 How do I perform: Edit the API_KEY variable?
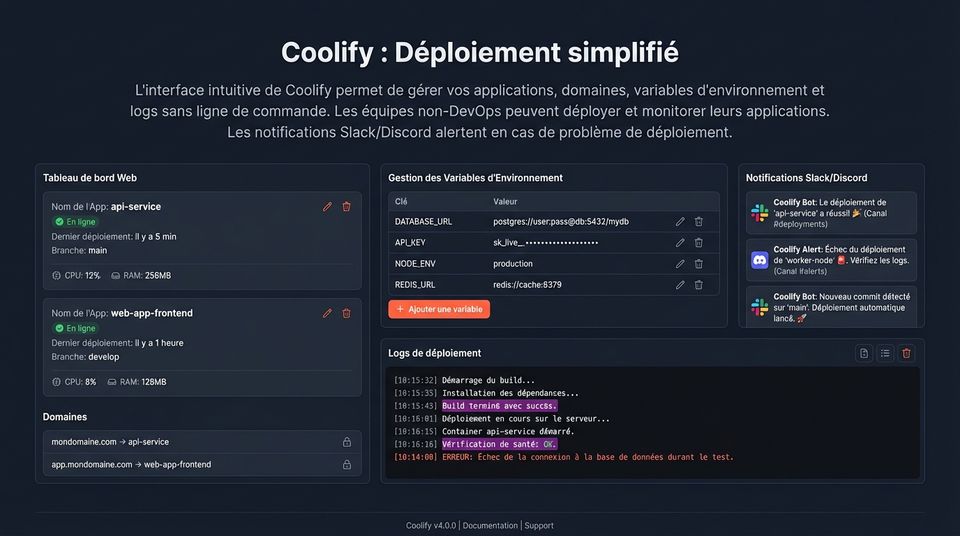pyautogui.click(x=680, y=243)
